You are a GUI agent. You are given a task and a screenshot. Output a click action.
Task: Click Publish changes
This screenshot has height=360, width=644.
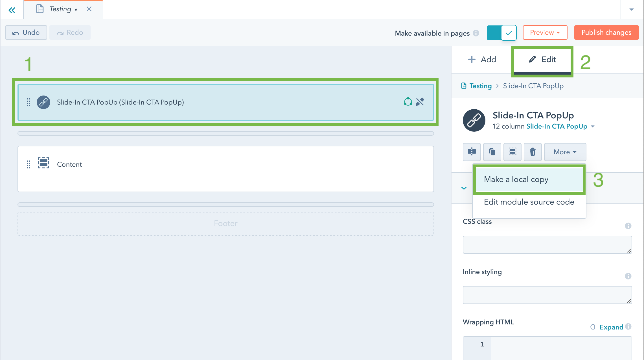606,32
